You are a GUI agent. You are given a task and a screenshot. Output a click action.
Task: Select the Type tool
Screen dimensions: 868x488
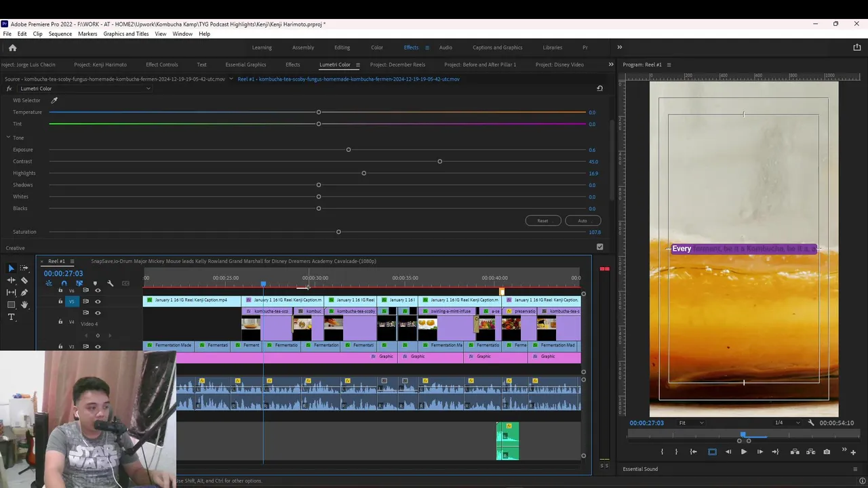point(11,317)
